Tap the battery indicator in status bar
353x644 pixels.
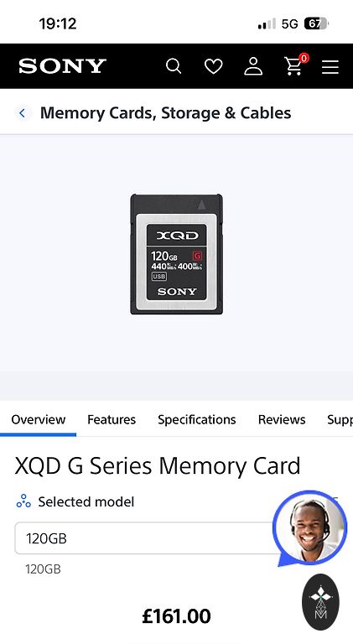[x=315, y=23]
